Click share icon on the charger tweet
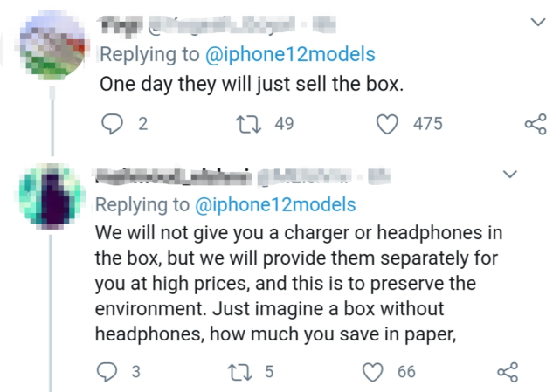The image size is (560, 392). [x=508, y=373]
